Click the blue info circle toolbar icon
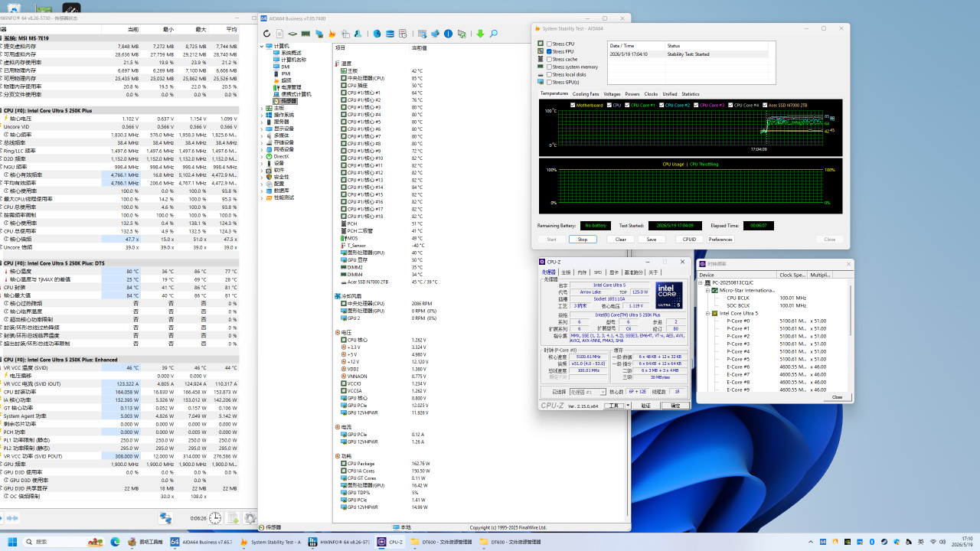The width and height of the screenshot is (980, 551). point(448,34)
